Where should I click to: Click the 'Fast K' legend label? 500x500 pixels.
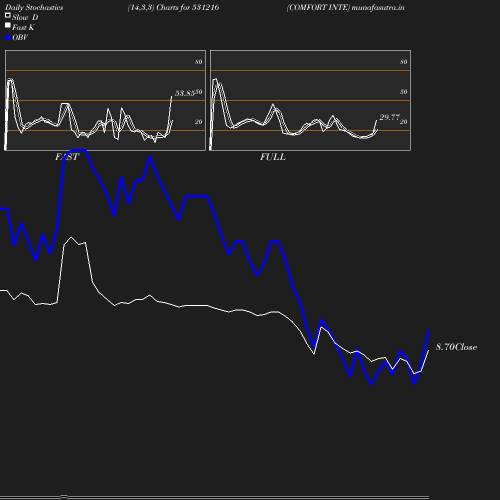point(23,28)
